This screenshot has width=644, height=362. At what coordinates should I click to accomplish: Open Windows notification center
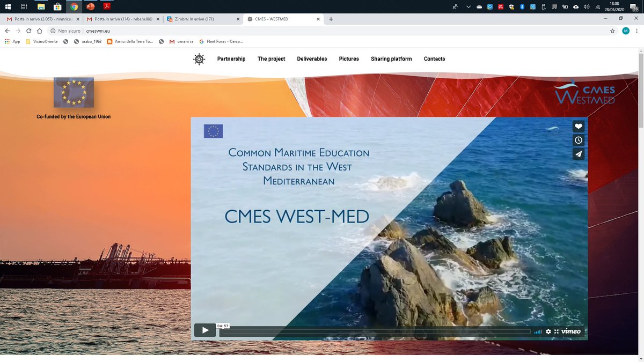coord(634,6)
